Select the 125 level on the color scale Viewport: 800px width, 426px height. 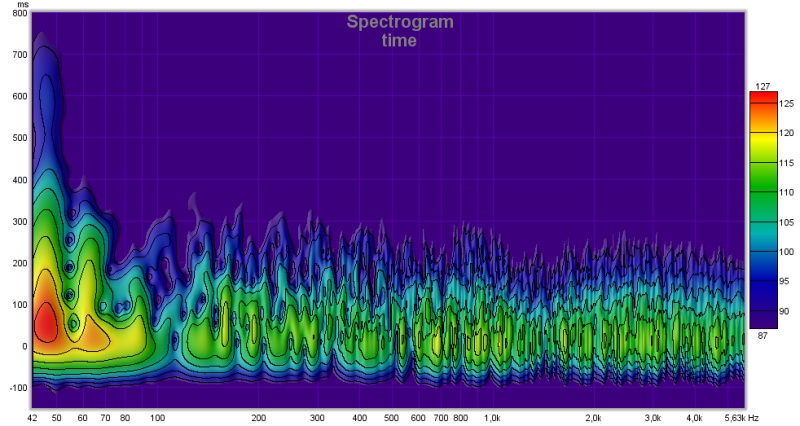pos(786,104)
